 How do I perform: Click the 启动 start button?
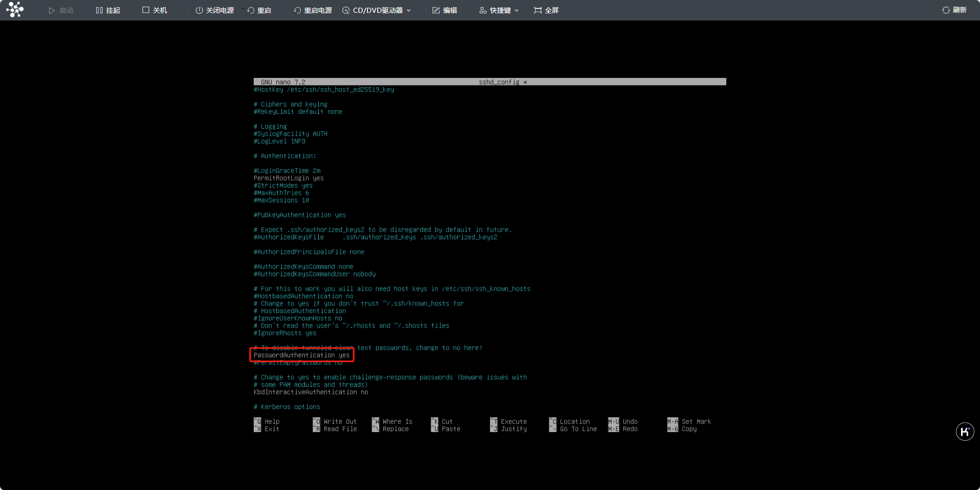61,10
